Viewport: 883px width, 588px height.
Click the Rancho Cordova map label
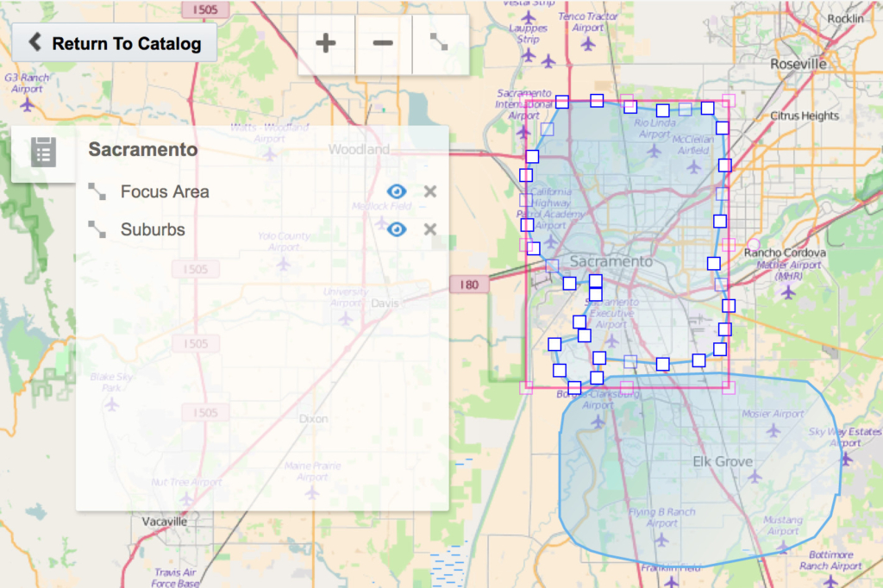(x=785, y=253)
